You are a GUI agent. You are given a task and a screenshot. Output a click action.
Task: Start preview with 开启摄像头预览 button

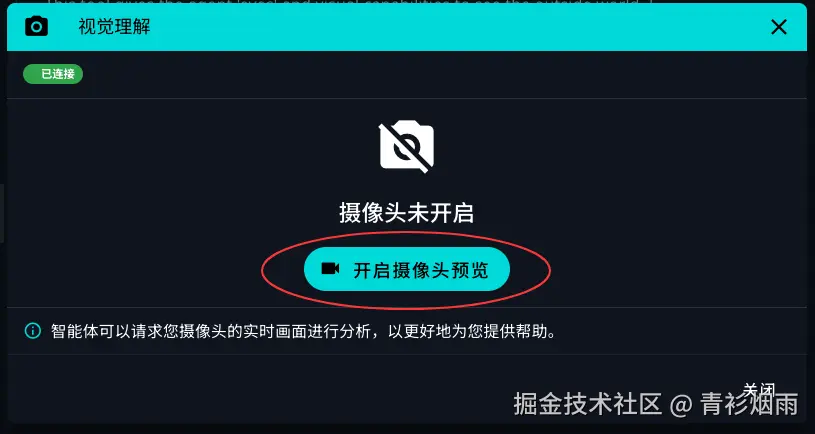pos(406,269)
